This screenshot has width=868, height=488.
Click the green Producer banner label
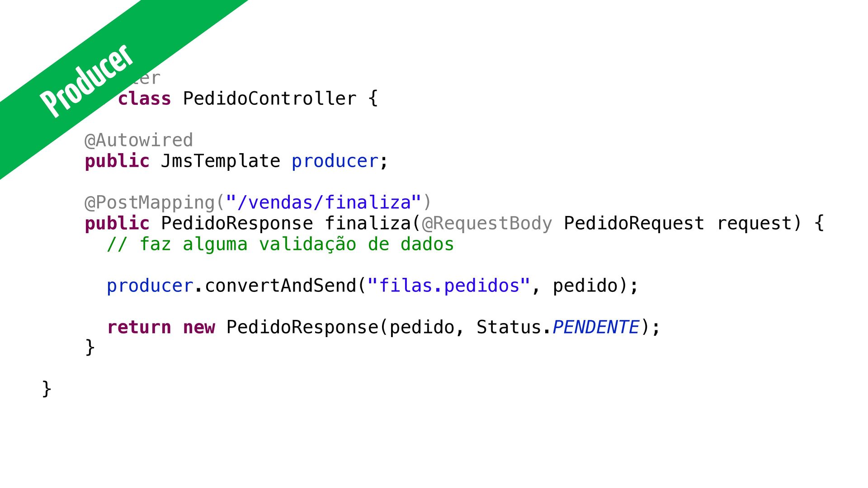tap(86, 81)
